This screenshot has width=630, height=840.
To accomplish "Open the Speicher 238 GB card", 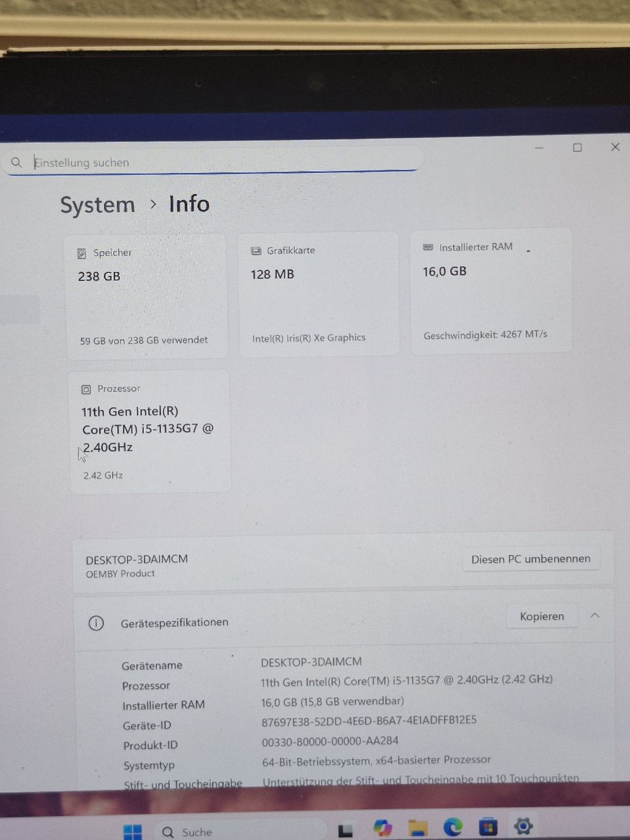I will tap(147, 296).
